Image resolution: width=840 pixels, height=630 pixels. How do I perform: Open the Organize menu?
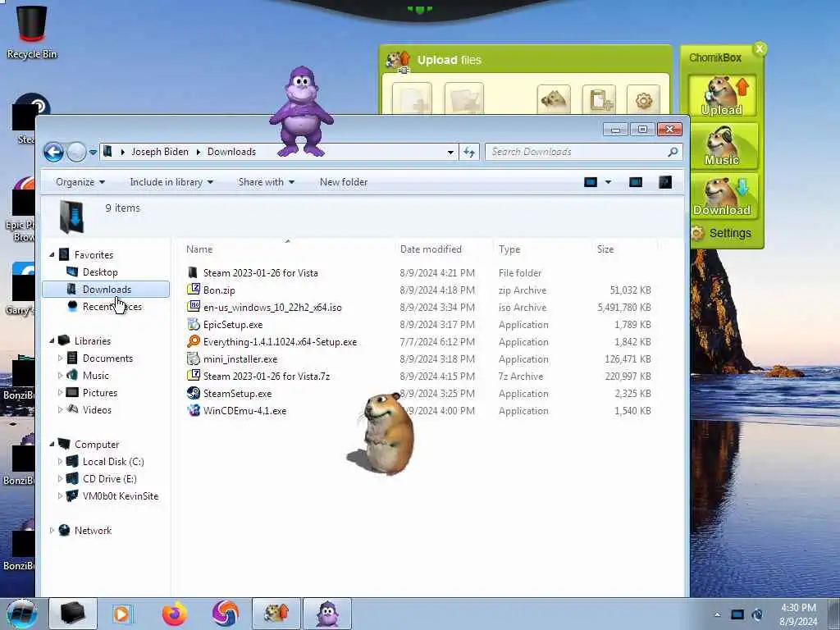[x=80, y=182]
